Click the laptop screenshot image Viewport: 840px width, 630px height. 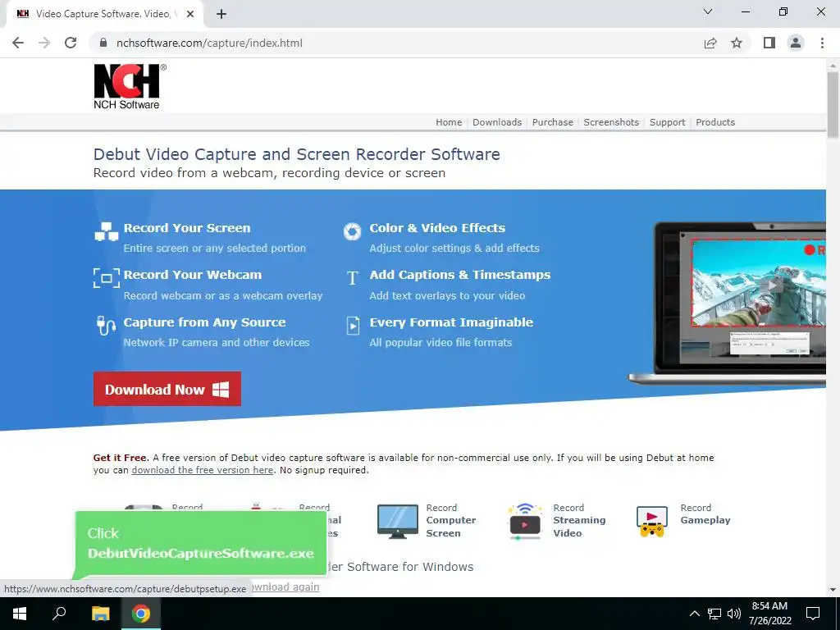tap(728, 303)
